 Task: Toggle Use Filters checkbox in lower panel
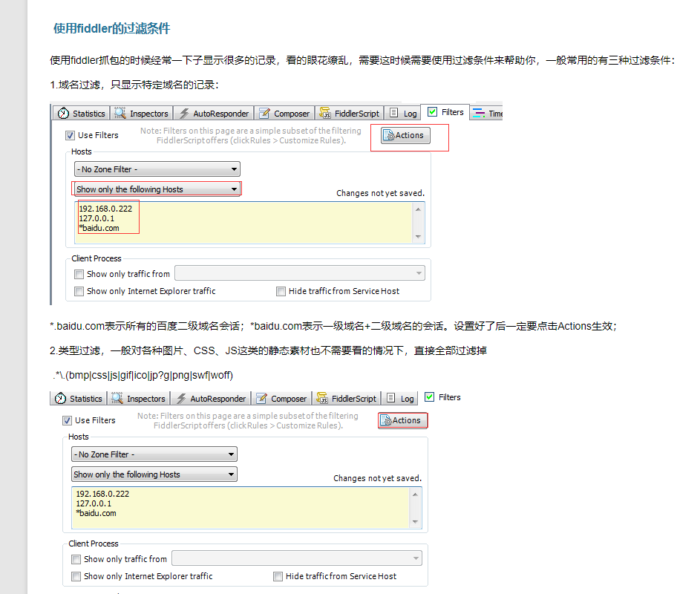point(67,420)
